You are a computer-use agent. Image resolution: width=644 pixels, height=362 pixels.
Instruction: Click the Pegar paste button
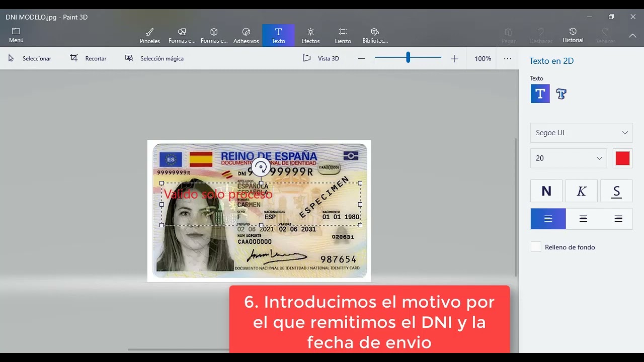point(509,36)
